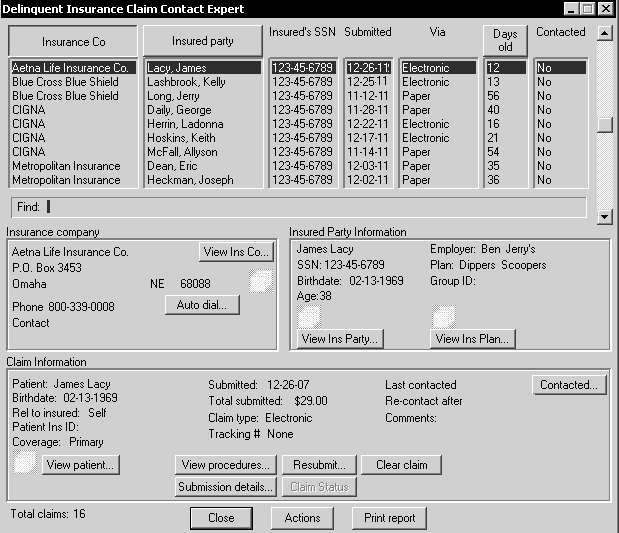Click the Contacted... button

pyautogui.click(x=569, y=385)
